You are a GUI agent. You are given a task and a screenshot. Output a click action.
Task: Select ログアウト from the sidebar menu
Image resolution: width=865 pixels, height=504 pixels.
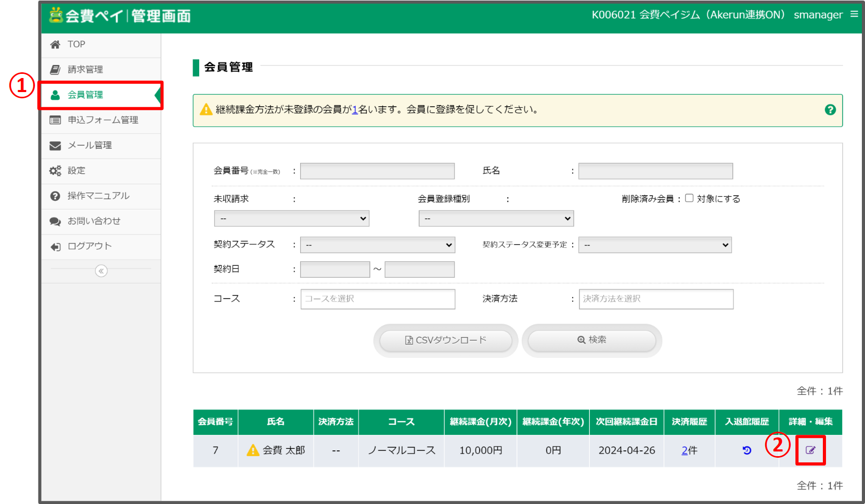(x=89, y=246)
